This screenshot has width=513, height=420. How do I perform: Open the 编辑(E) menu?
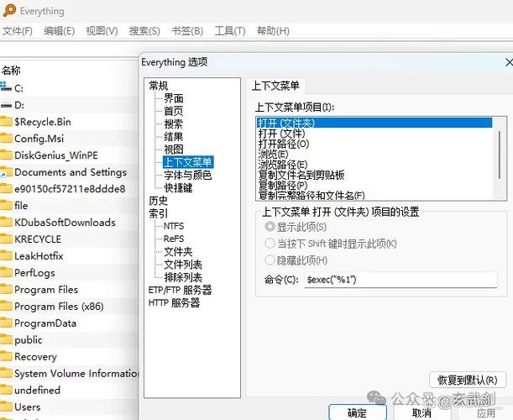click(60, 31)
